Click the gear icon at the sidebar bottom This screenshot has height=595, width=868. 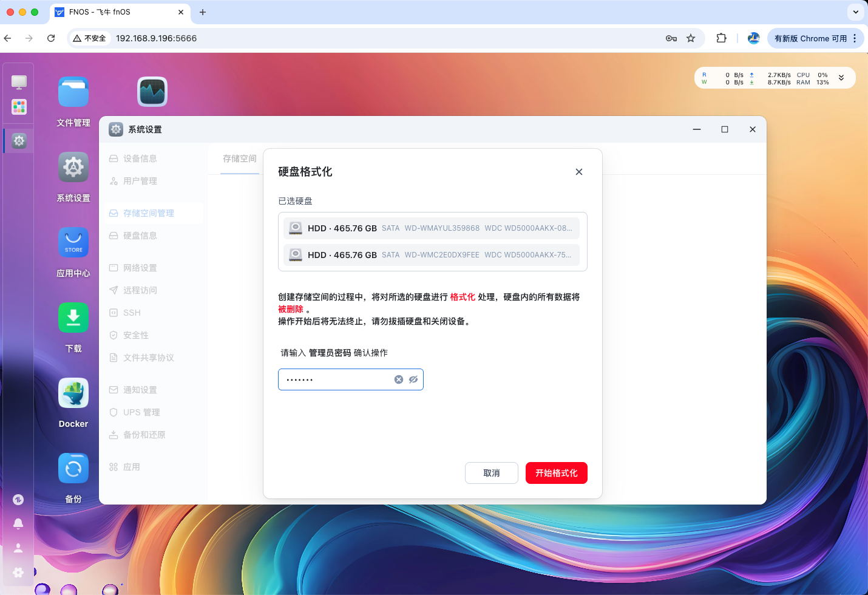point(18,573)
